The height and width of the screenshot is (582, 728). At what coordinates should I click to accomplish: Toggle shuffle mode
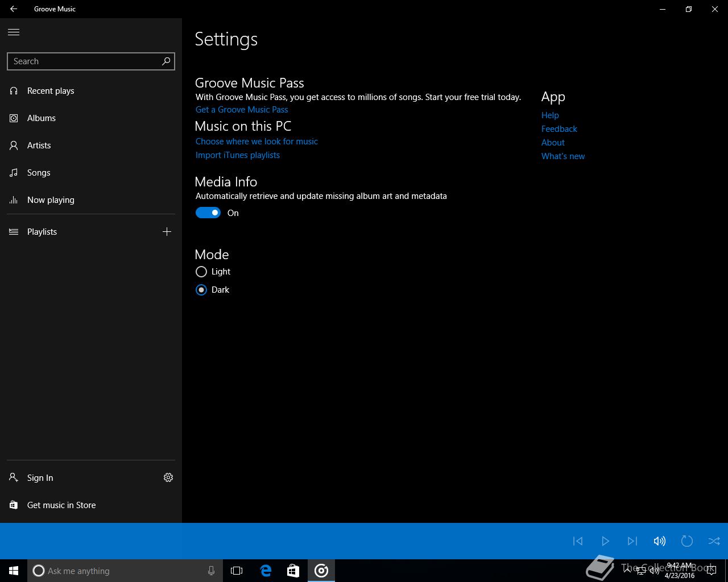pos(714,541)
